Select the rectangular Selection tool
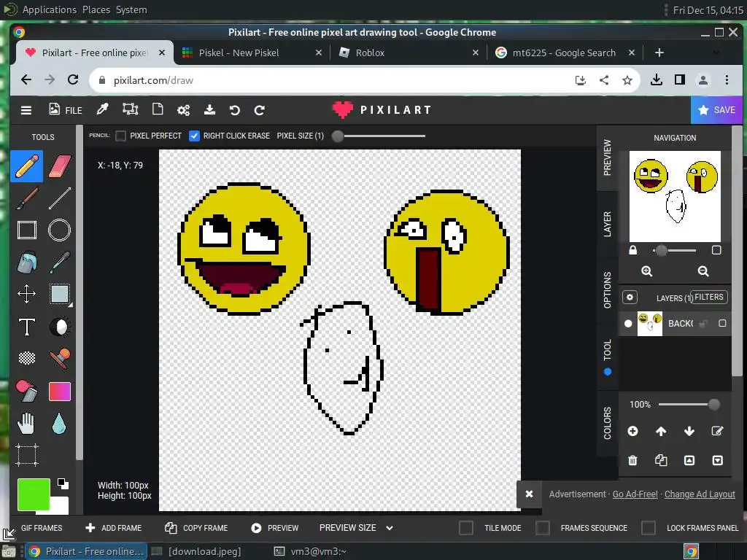Screen dimensions: 747x560 click(60, 294)
